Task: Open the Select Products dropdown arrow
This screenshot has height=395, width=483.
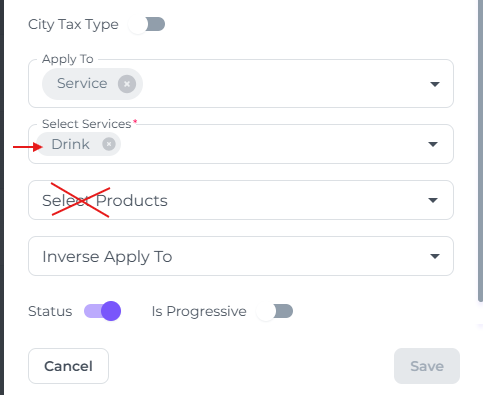Action: click(x=433, y=200)
